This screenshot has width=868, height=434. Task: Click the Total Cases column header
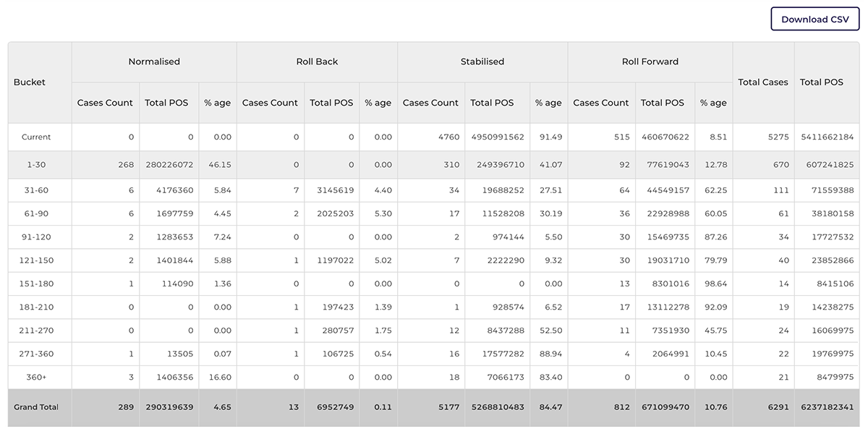click(763, 82)
